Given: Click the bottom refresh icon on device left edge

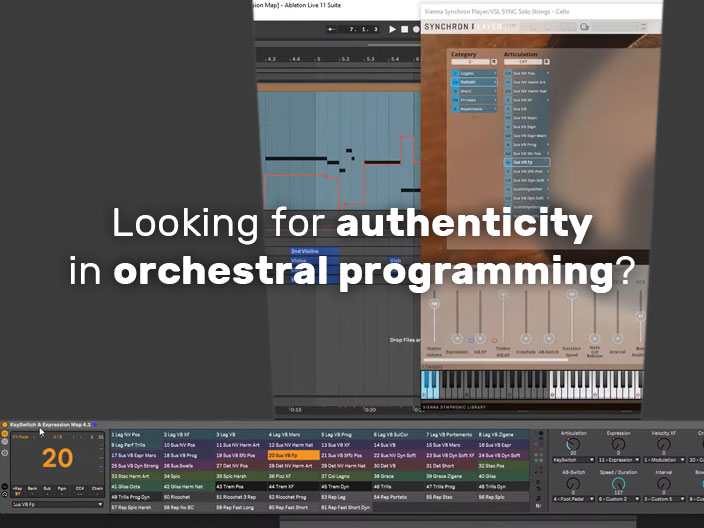Looking at the screenshot, I should [4, 494].
